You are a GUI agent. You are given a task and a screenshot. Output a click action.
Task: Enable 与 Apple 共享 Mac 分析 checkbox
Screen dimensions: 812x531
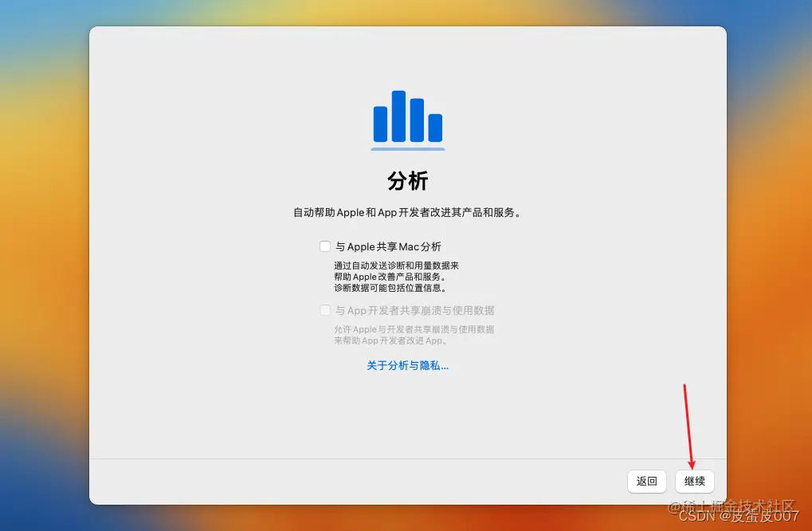coord(325,246)
